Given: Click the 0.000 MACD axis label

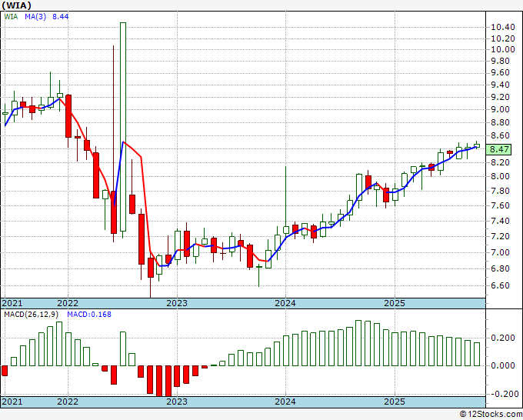Looking at the screenshot, I should [503, 365].
